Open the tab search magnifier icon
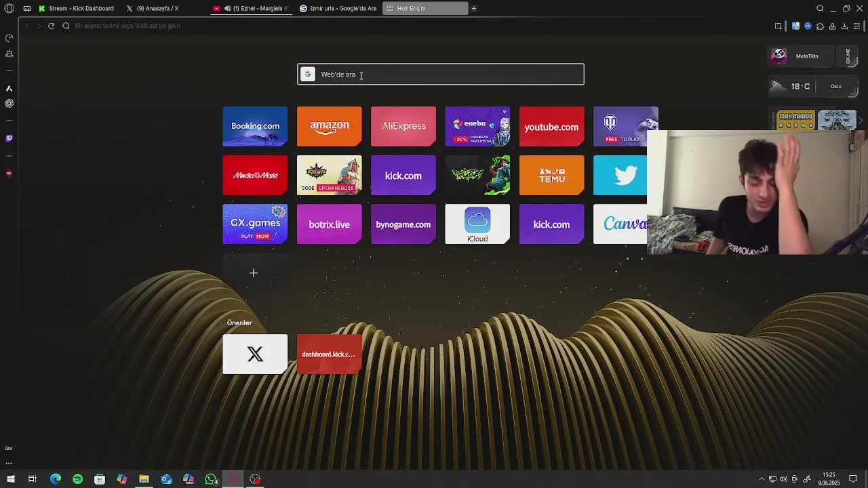 click(820, 8)
